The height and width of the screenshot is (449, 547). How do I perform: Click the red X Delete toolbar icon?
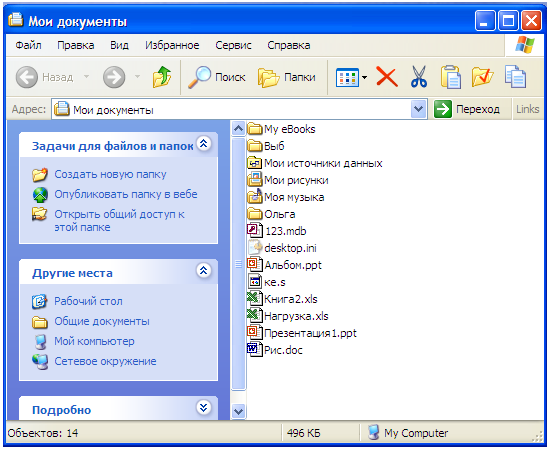pos(387,77)
